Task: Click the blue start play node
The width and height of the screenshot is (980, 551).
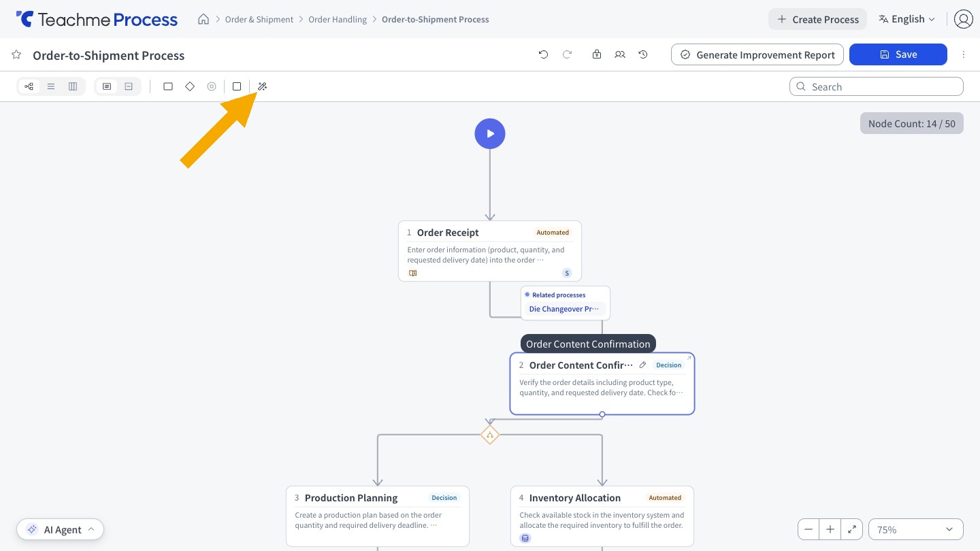Action: [x=490, y=134]
